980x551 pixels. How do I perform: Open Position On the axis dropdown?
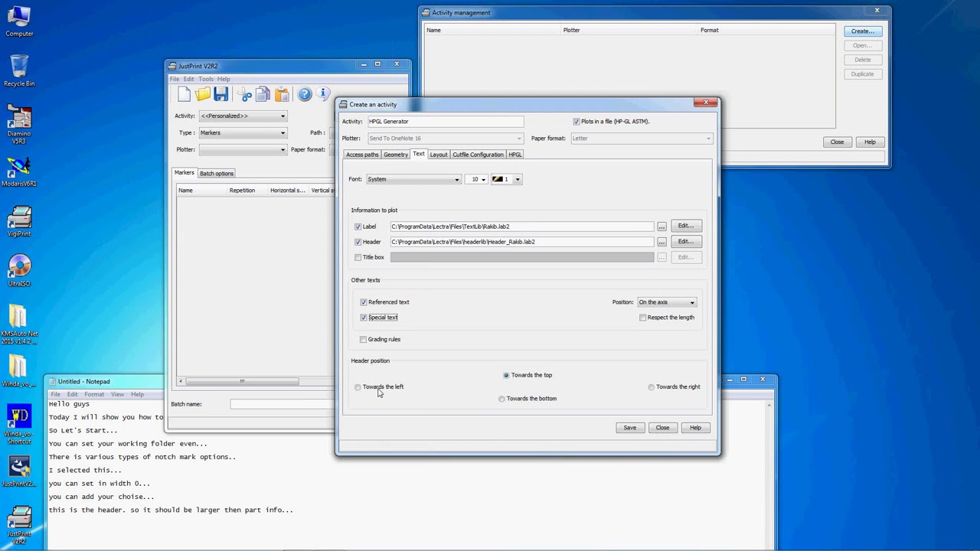667,302
